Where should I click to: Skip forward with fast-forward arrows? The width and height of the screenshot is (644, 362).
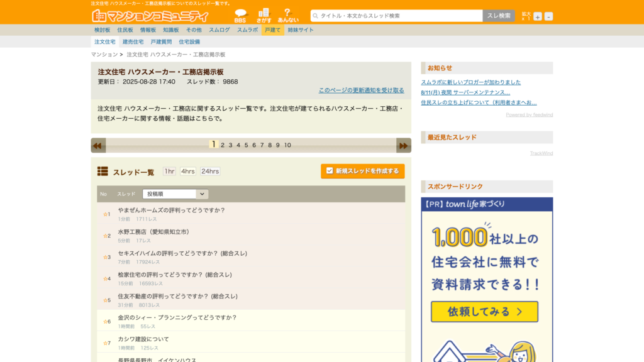pyautogui.click(x=403, y=145)
